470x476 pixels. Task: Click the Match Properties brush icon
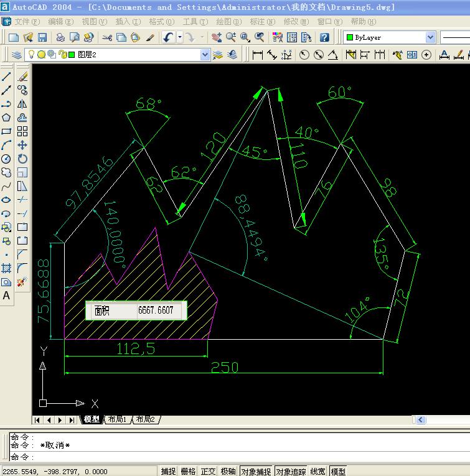click(150, 37)
